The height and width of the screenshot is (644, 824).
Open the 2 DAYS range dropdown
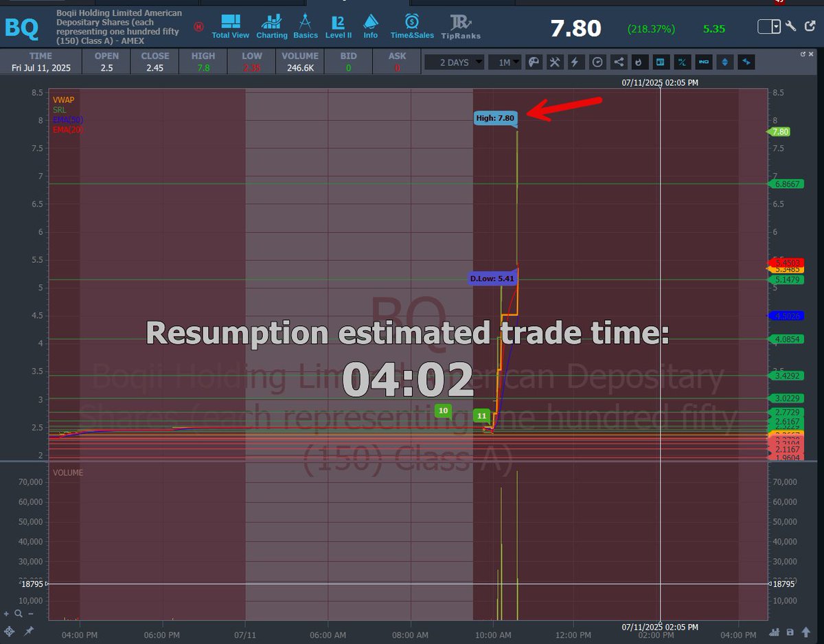[454, 62]
